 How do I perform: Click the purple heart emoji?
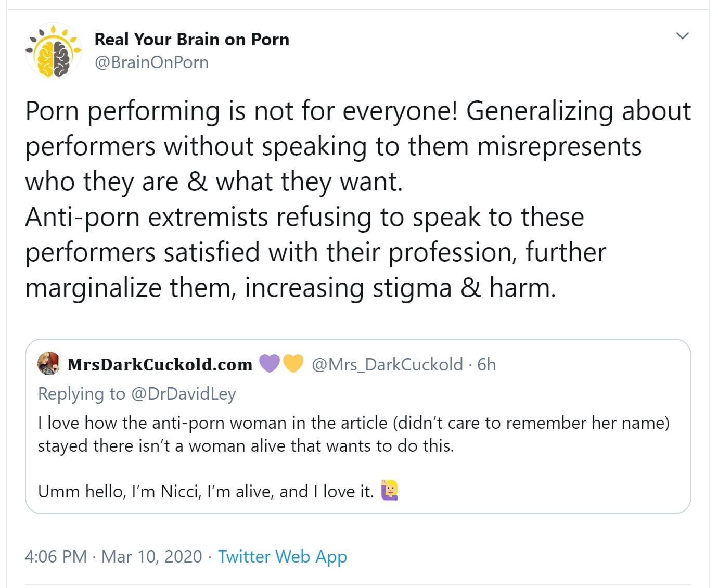270,364
